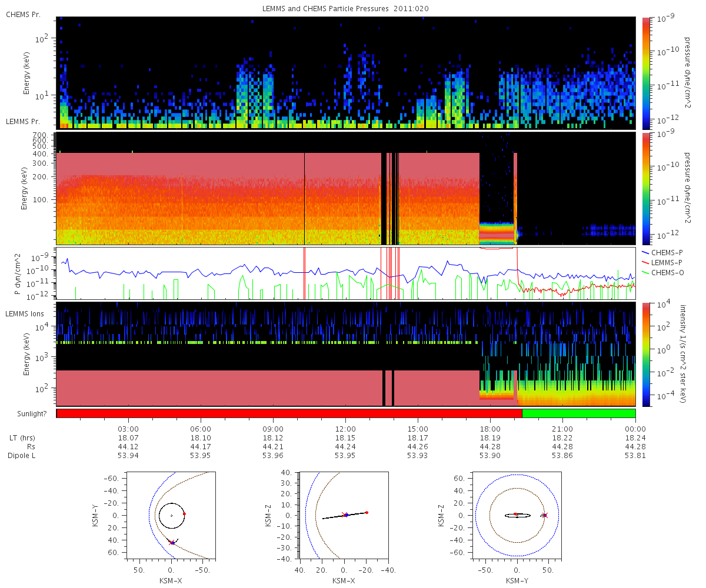The height and width of the screenshot is (588, 706).
Task: Click the cyan band in LEMMS pressure panel
Action: click(x=497, y=225)
